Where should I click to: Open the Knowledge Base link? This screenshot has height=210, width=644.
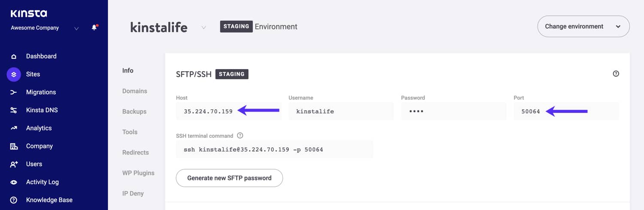[x=49, y=200]
